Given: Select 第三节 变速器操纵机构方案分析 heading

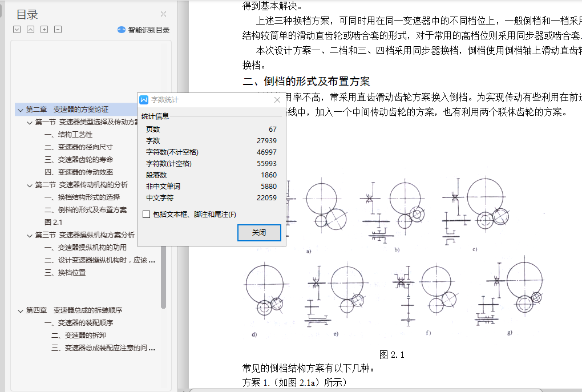Looking at the screenshot, I should (84, 235).
